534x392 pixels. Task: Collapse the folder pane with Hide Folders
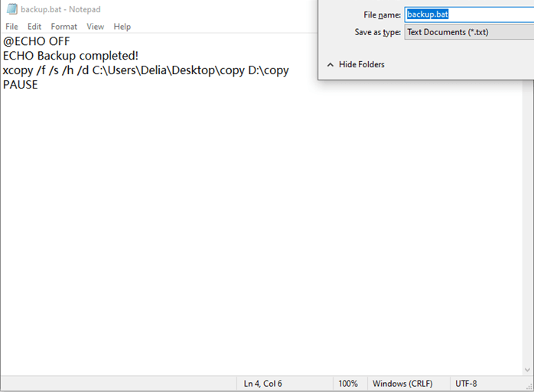pos(356,65)
